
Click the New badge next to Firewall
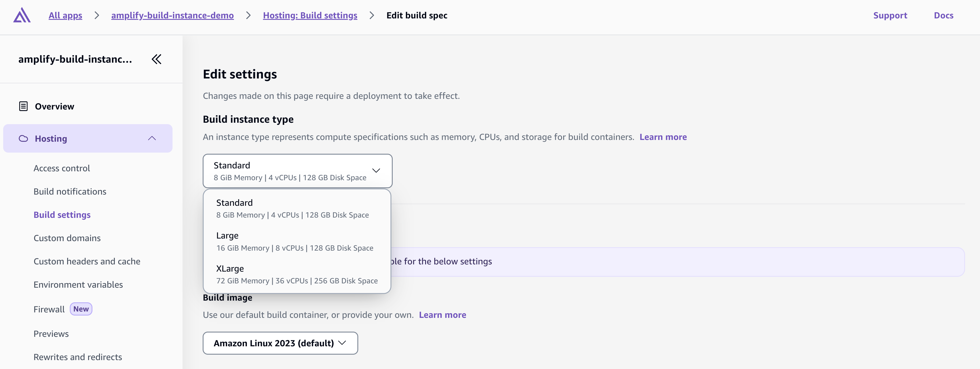coord(81,309)
